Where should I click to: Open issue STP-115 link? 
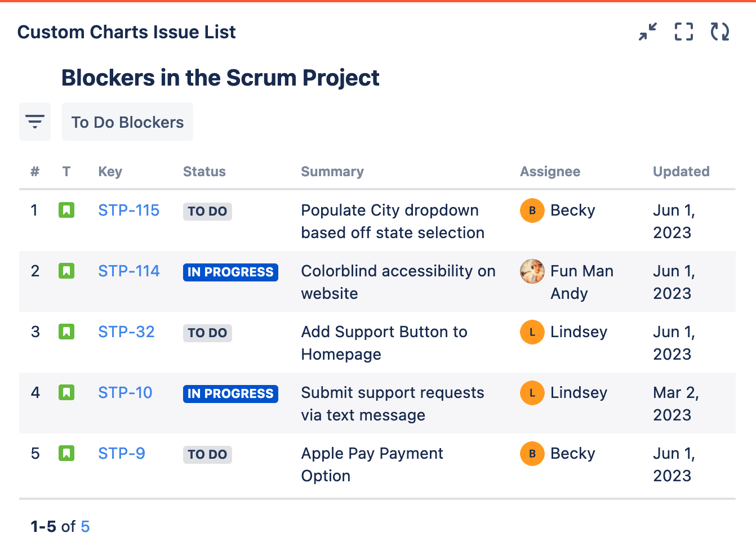click(128, 211)
